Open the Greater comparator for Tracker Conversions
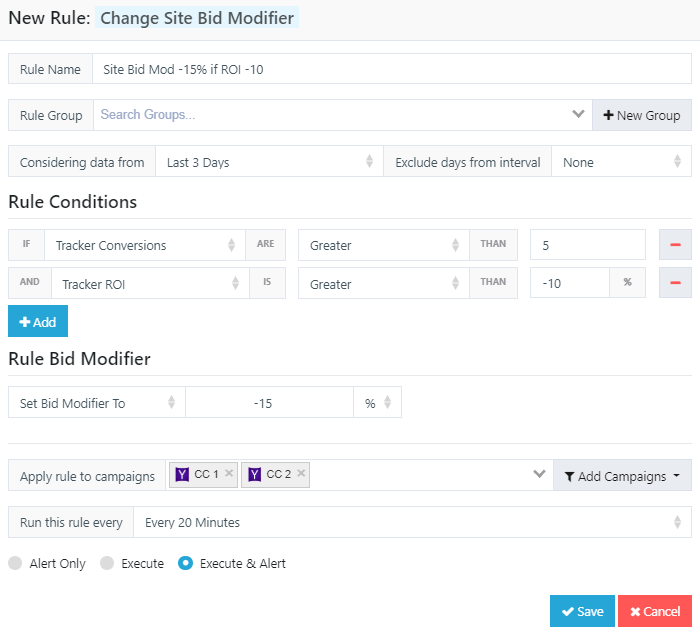 (383, 245)
